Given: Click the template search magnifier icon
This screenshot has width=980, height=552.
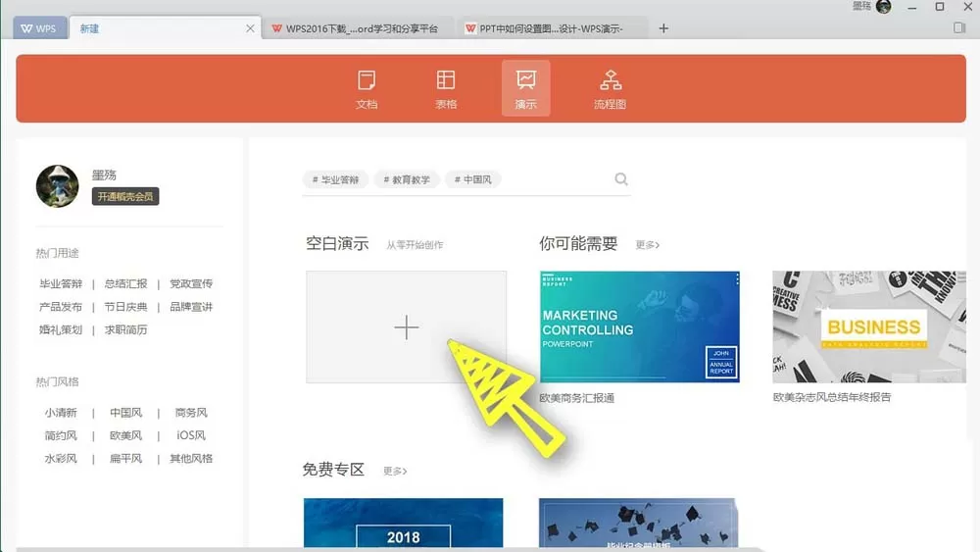Looking at the screenshot, I should tap(620, 179).
